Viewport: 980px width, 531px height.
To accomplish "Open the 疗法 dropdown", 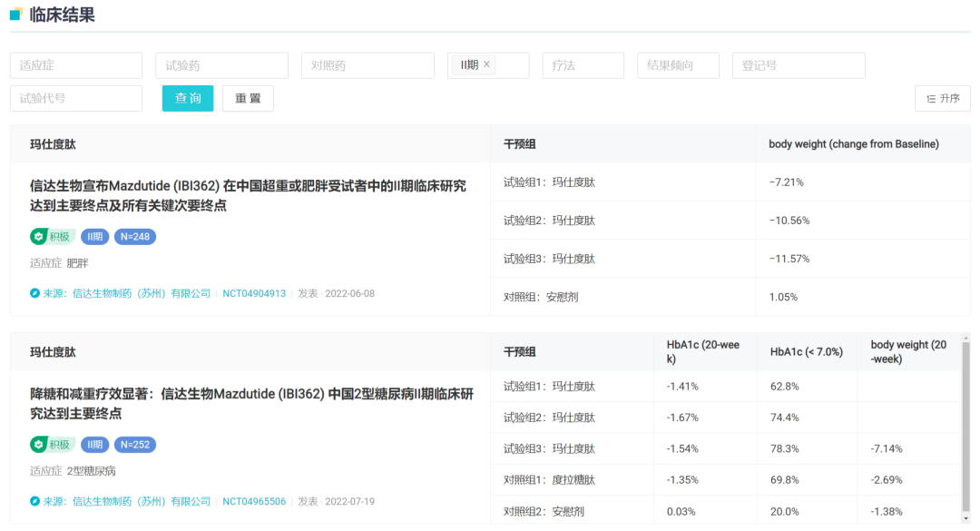I will [583, 65].
